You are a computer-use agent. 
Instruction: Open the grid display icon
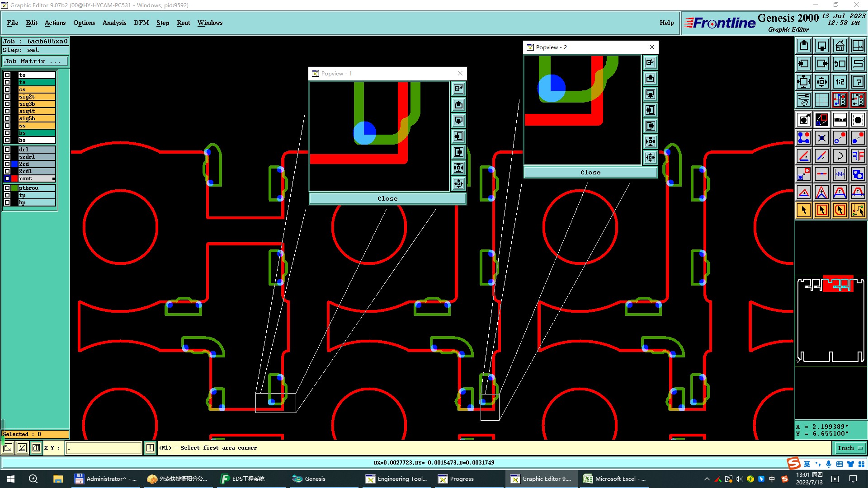[x=821, y=100]
